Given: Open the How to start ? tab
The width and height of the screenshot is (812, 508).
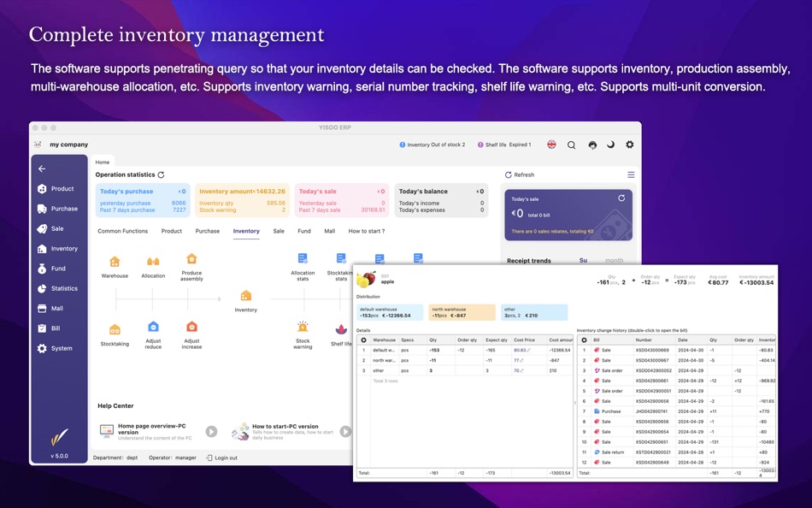Looking at the screenshot, I should [x=366, y=231].
